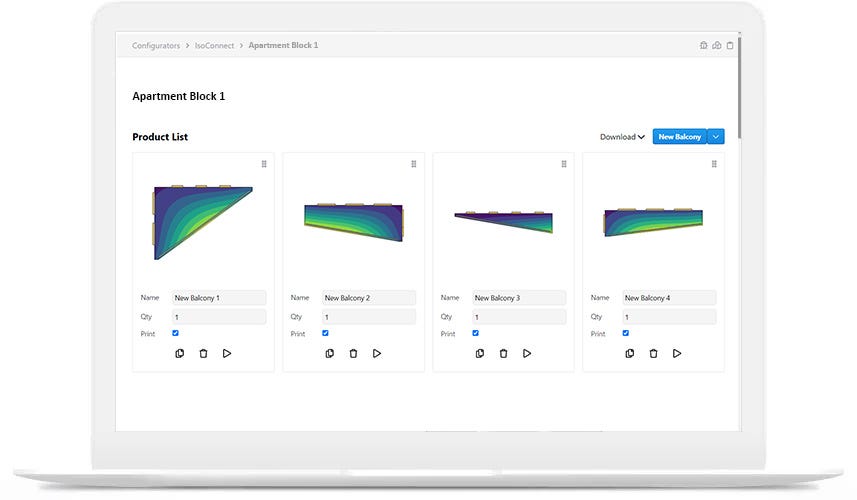This screenshot has width=857, height=500.
Task: Edit name field containing New Balcony 3
Action: pos(519,298)
